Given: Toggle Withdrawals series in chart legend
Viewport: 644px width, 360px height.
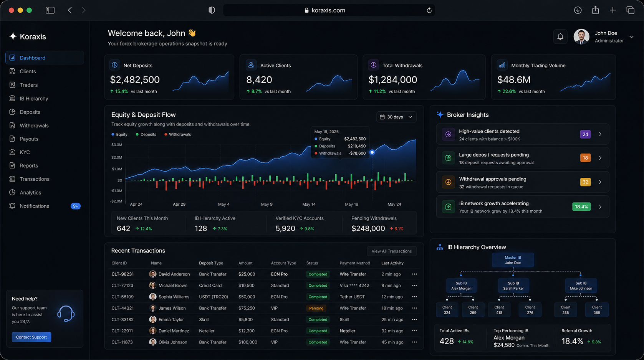Looking at the screenshot, I should 177,134.
